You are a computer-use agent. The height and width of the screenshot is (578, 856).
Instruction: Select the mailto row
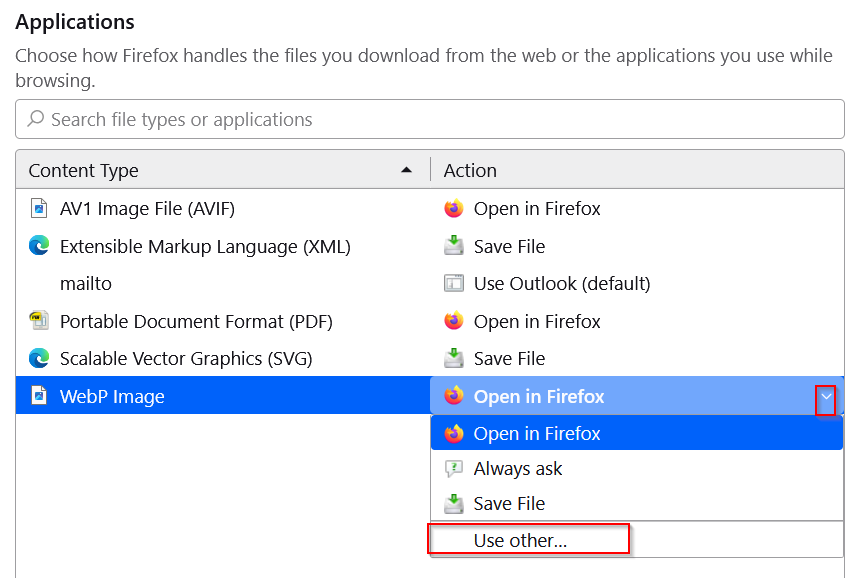[x=430, y=283]
